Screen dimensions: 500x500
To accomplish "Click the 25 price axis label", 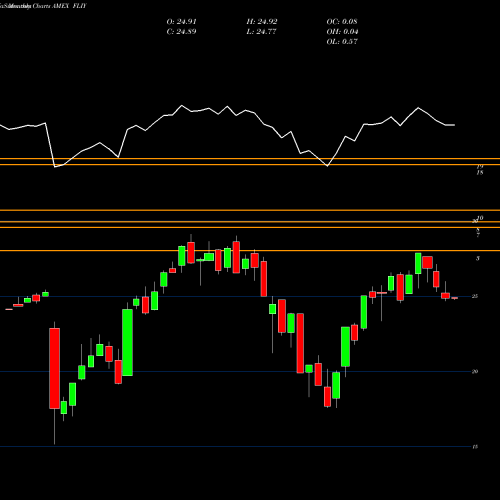I will tap(475, 296).
